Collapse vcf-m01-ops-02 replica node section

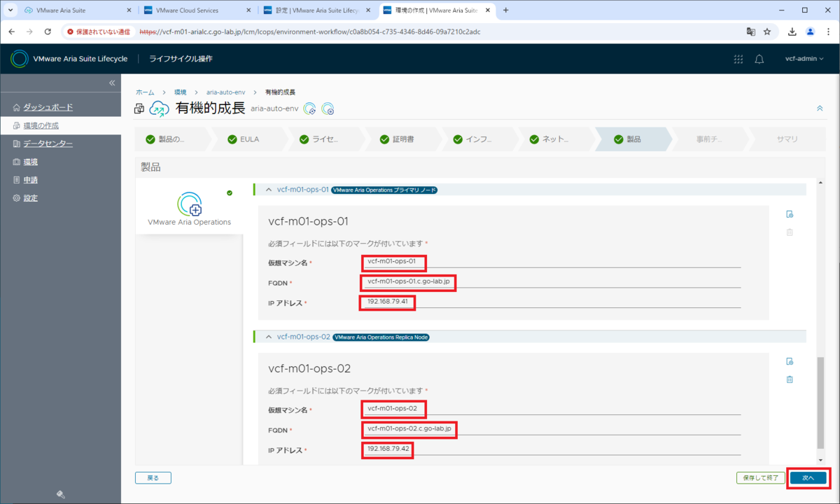coord(268,337)
